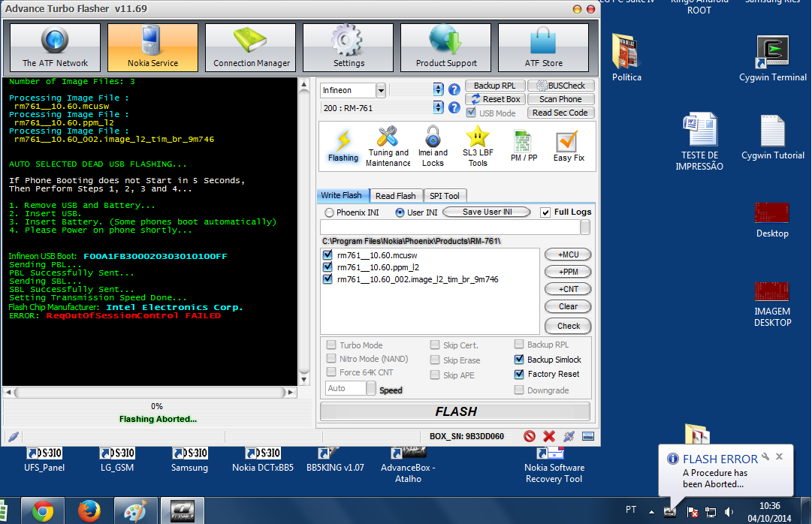The image size is (812, 524).
Task: Open the dropdown on the INI path field
Action: [x=585, y=227]
